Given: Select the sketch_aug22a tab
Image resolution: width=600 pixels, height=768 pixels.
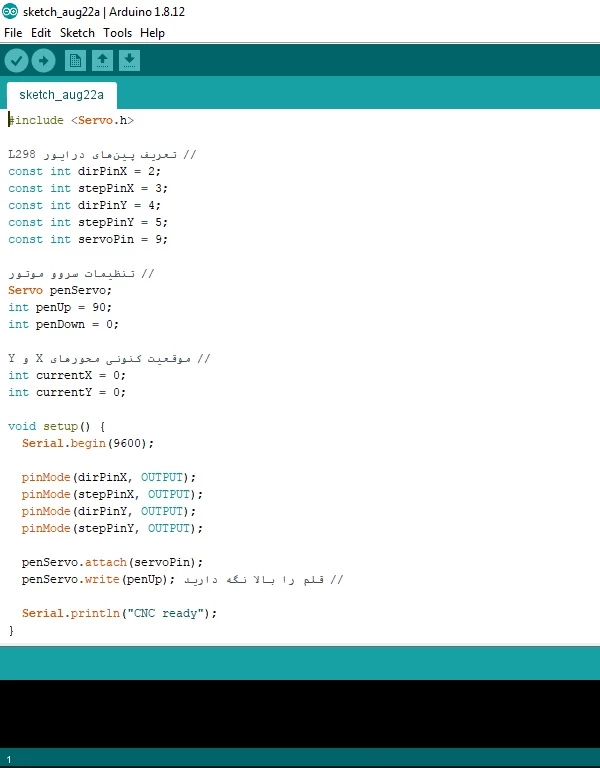Looking at the screenshot, I should (x=61, y=95).
